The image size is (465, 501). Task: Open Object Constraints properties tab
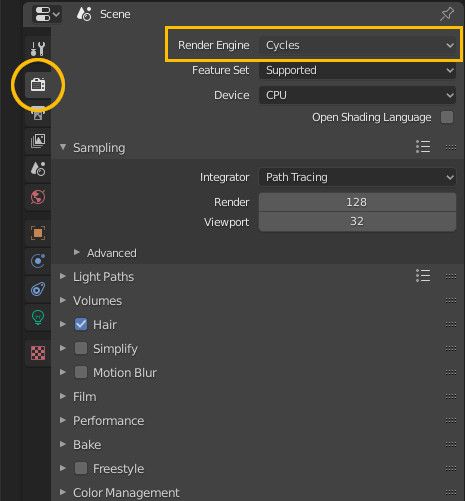click(x=38, y=289)
